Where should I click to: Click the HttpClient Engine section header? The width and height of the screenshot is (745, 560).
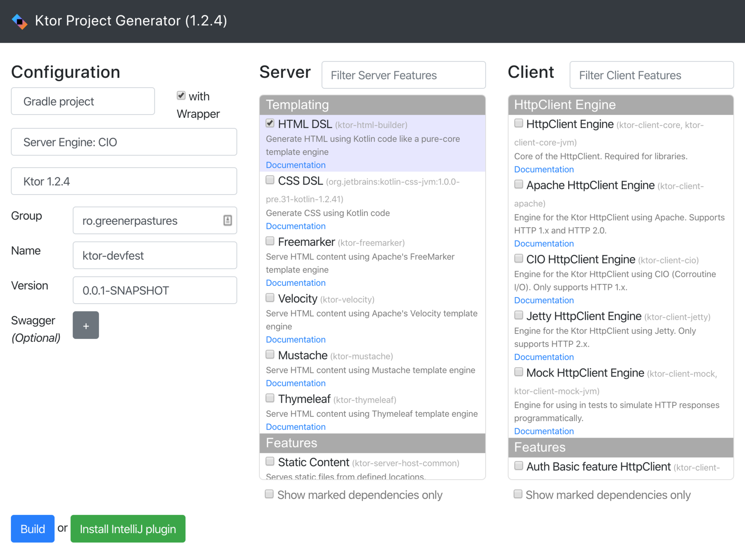point(621,105)
